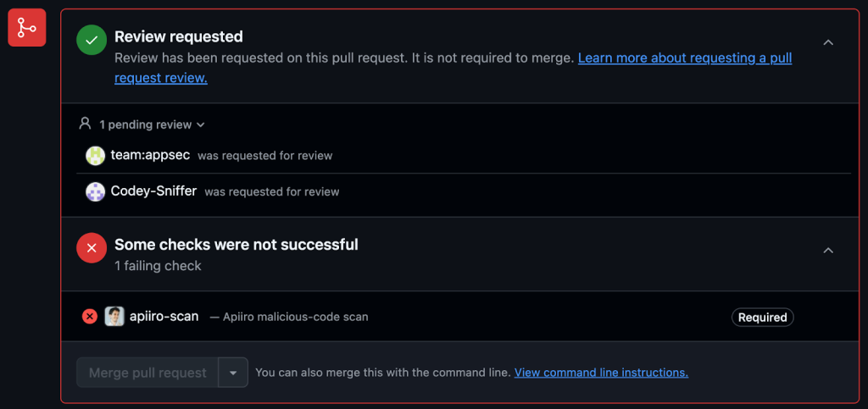This screenshot has height=409, width=868.
Task: Click the large red failed checks icon
Action: [92, 248]
